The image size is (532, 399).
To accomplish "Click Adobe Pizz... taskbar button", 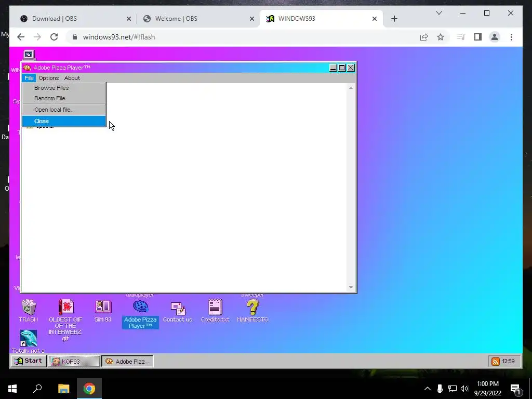I will point(127,362).
